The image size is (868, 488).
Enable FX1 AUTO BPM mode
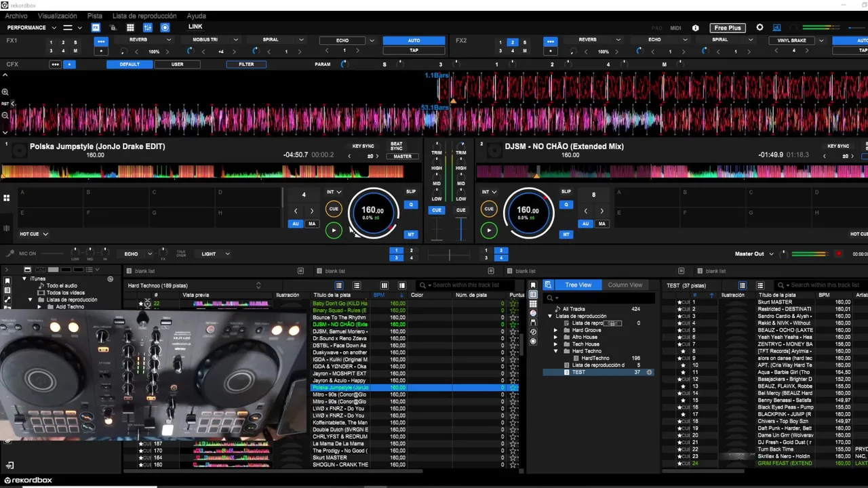click(414, 41)
